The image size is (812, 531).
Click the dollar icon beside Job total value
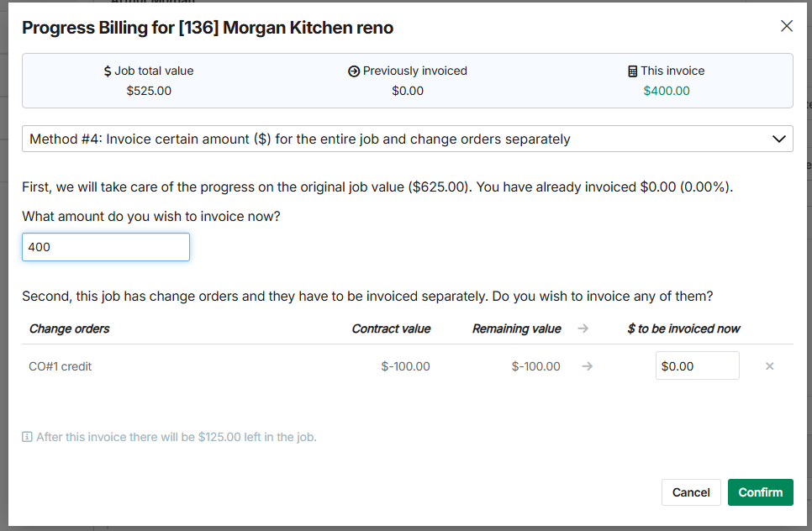[108, 71]
